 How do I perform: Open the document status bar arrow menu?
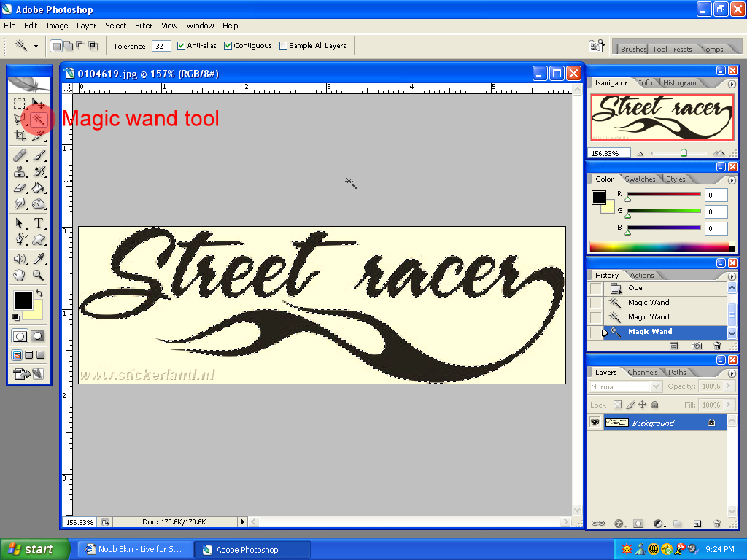click(242, 522)
